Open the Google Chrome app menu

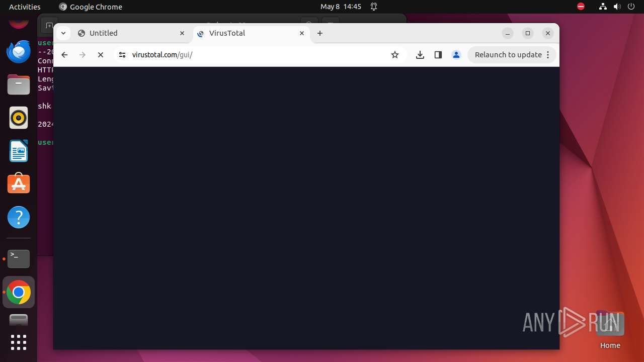(x=91, y=7)
